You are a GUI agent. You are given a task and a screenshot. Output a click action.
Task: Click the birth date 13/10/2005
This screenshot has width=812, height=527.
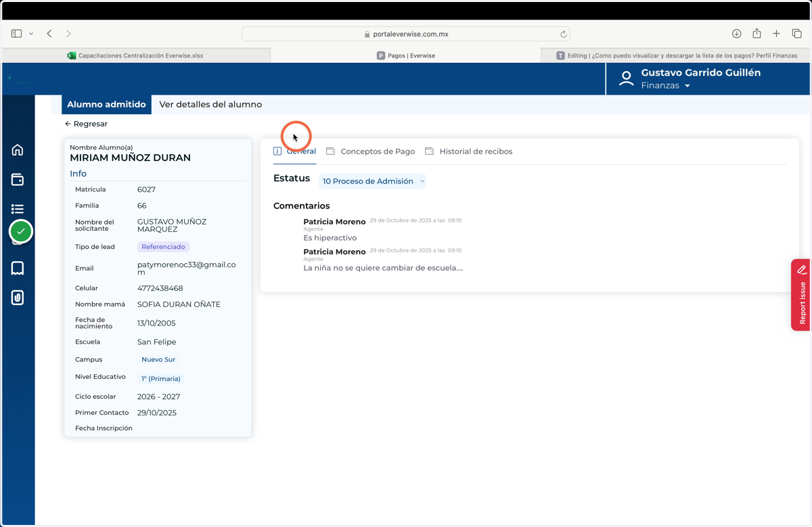[x=156, y=323]
